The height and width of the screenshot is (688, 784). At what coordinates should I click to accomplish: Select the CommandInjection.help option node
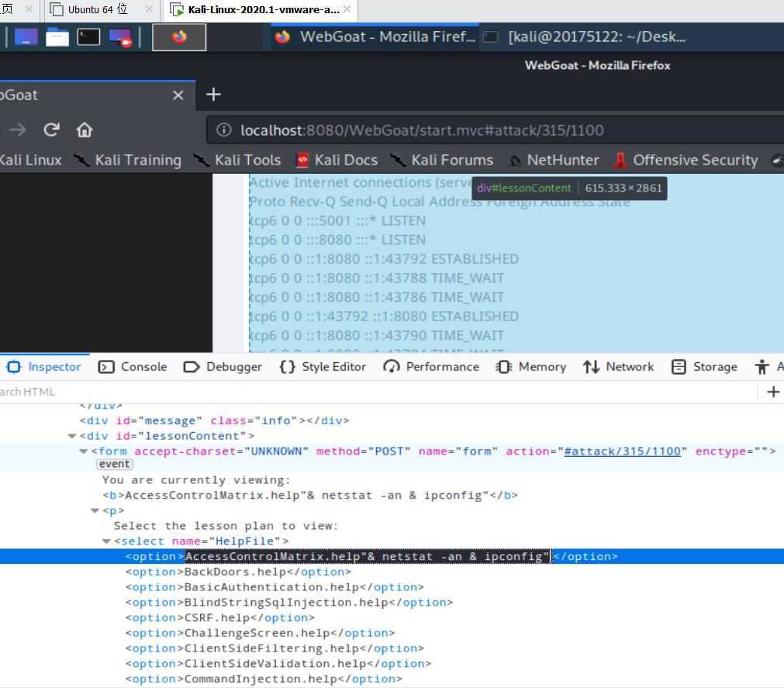264,679
